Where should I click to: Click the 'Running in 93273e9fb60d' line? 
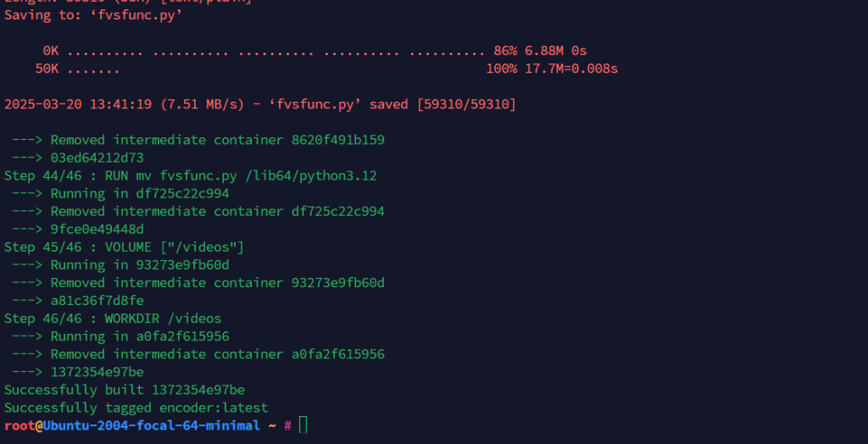[x=140, y=264]
